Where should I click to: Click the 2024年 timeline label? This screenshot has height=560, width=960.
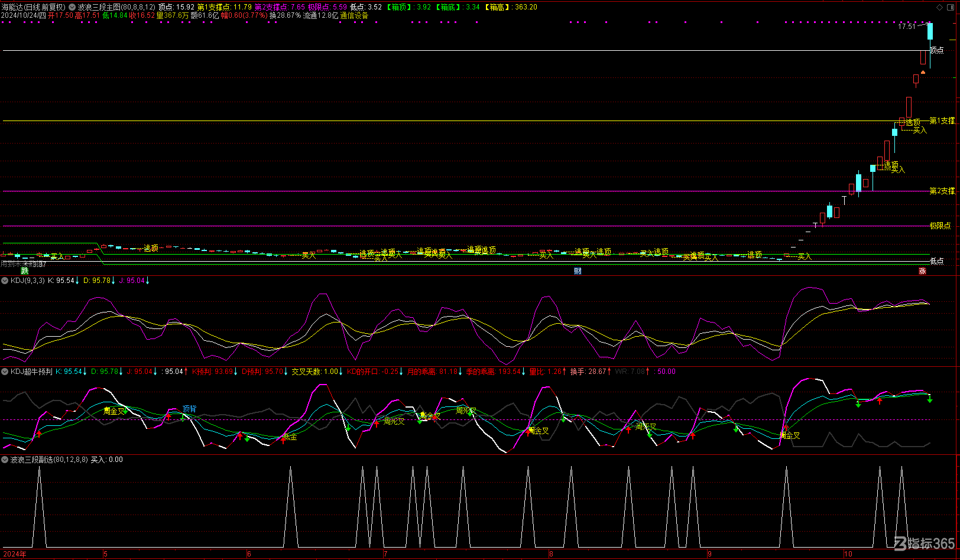15,554
